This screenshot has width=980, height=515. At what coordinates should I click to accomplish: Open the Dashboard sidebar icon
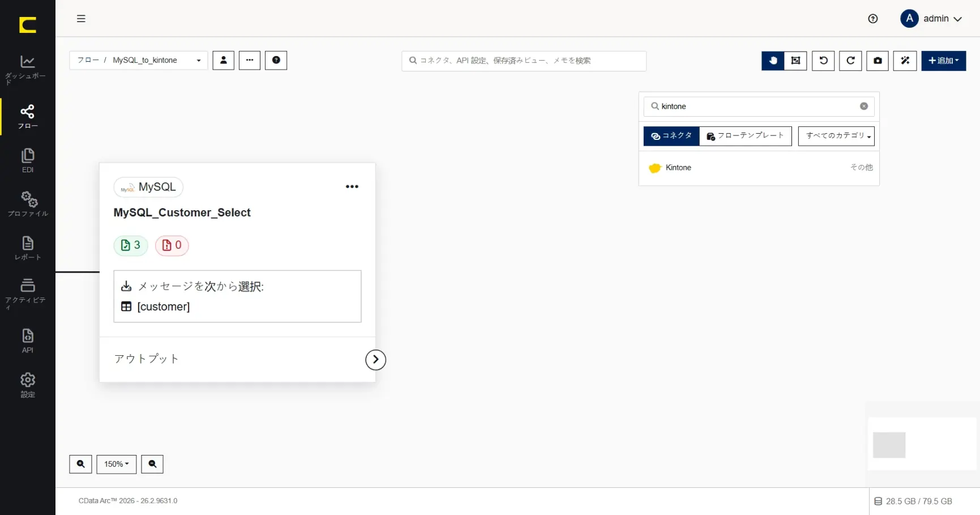point(28,69)
